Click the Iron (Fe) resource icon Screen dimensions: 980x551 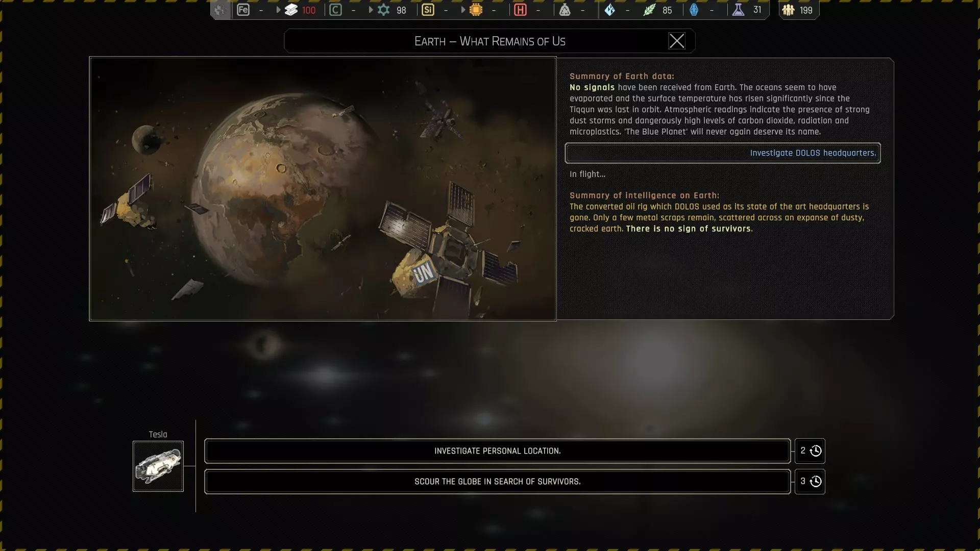(243, 10)
